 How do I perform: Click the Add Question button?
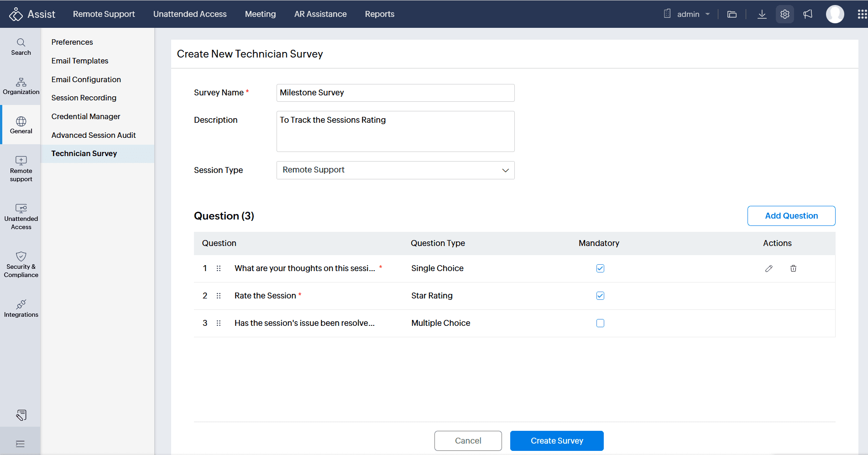(x=791, y=216)
